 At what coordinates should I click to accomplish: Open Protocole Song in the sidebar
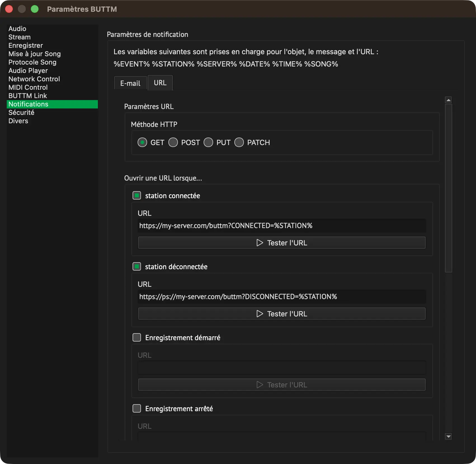tap(52, 62)
